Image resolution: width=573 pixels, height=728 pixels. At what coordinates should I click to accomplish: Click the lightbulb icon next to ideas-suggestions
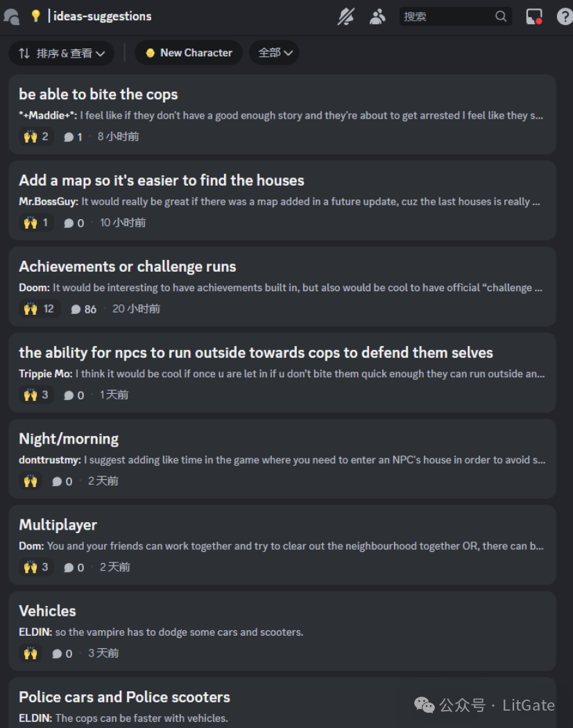point(36,16)
